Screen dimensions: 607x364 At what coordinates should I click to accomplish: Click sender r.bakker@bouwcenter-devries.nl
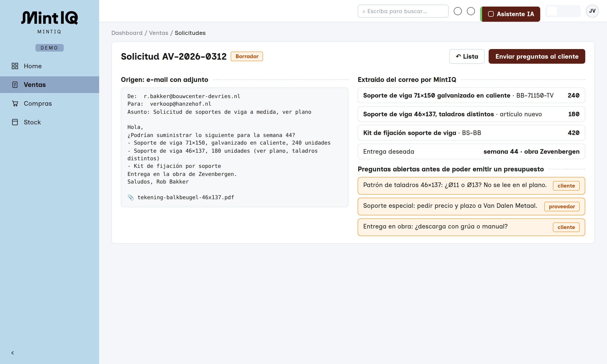point(192,96)
